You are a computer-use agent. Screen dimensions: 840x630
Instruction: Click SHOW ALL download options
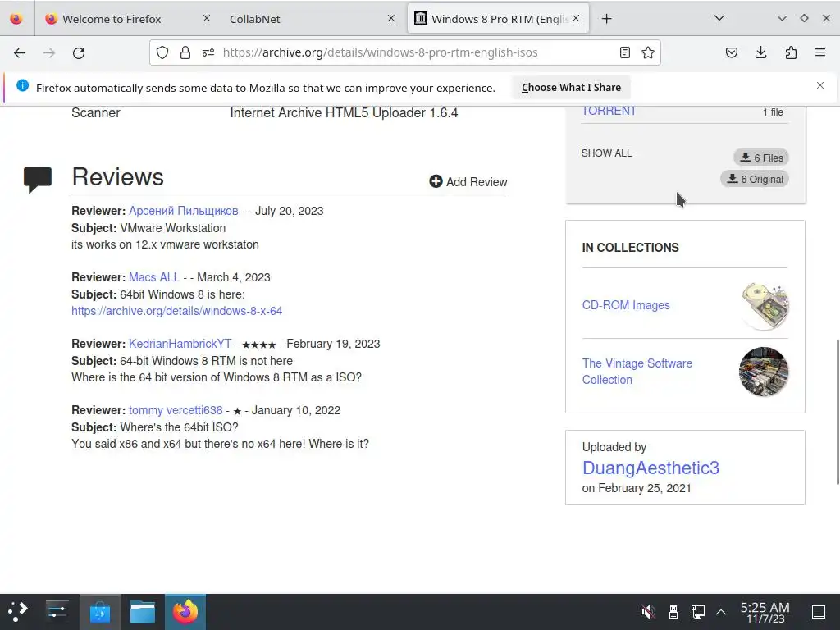tap(606, 153)
